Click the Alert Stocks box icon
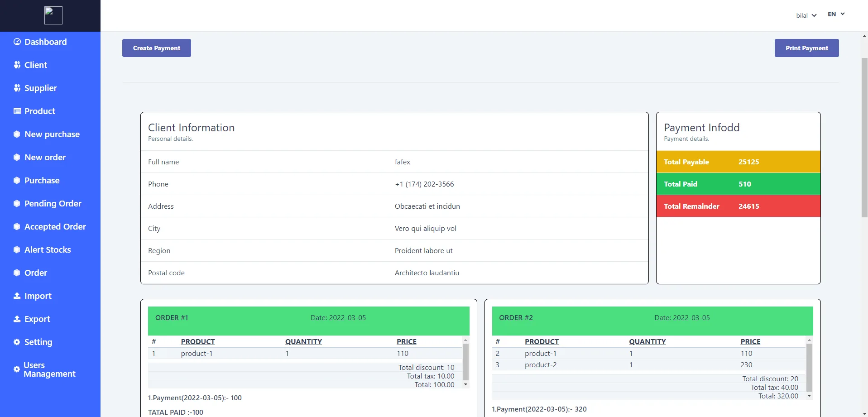This screenshot has height=417, width=868. (17, 249)
